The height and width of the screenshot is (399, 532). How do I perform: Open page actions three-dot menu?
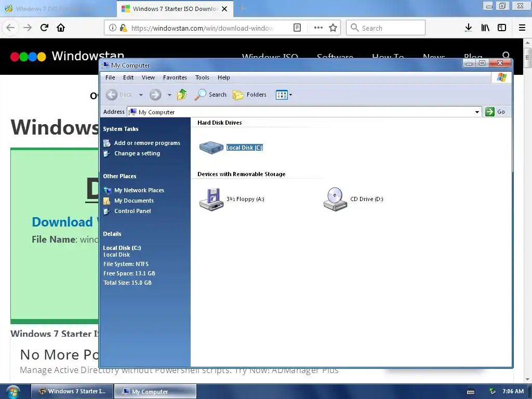(x=318, y=28)
